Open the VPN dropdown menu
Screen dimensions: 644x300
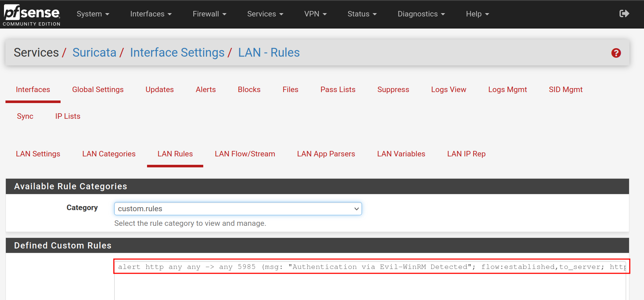[x=316, y=14]
